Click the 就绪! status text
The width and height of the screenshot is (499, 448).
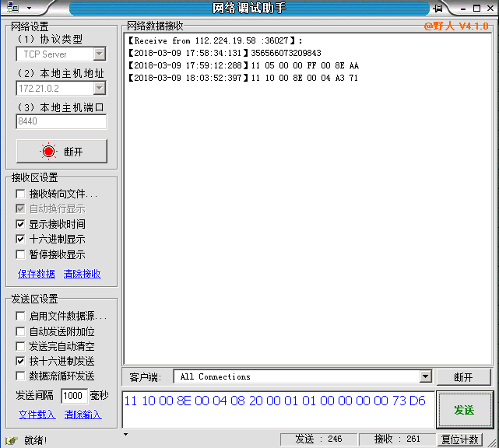[35, 440]
